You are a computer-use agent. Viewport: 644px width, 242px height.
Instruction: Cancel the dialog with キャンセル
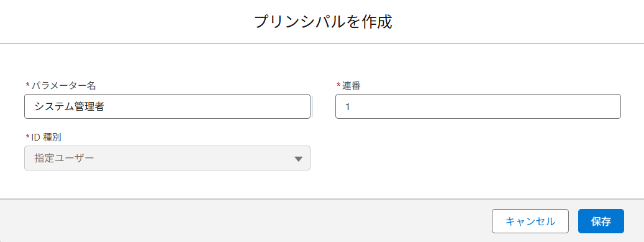click(530, 221)
